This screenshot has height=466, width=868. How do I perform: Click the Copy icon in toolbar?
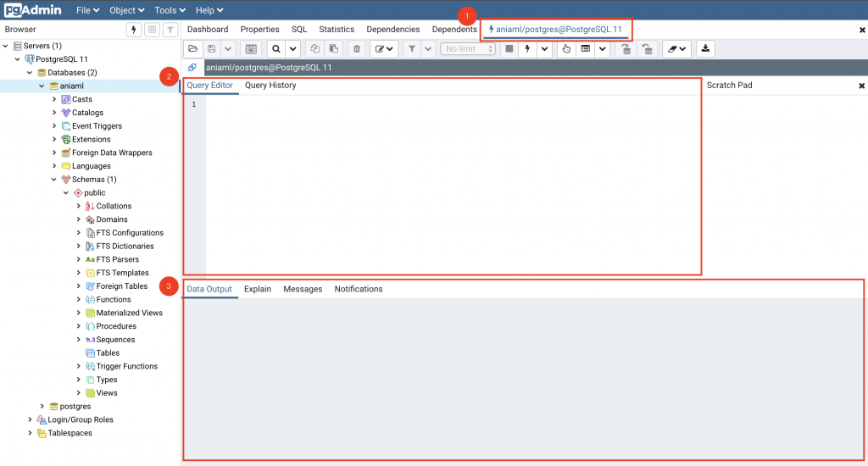click(x=314, y=48)
